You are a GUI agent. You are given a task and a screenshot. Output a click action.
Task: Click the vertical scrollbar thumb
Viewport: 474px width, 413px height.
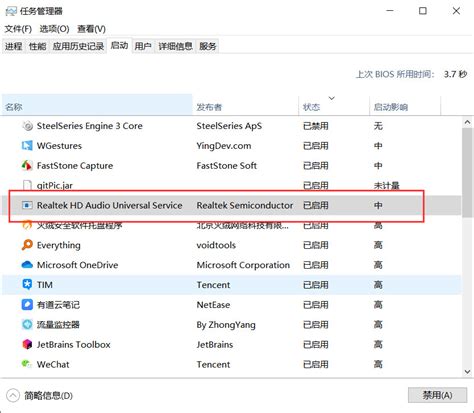coord(467,172)
